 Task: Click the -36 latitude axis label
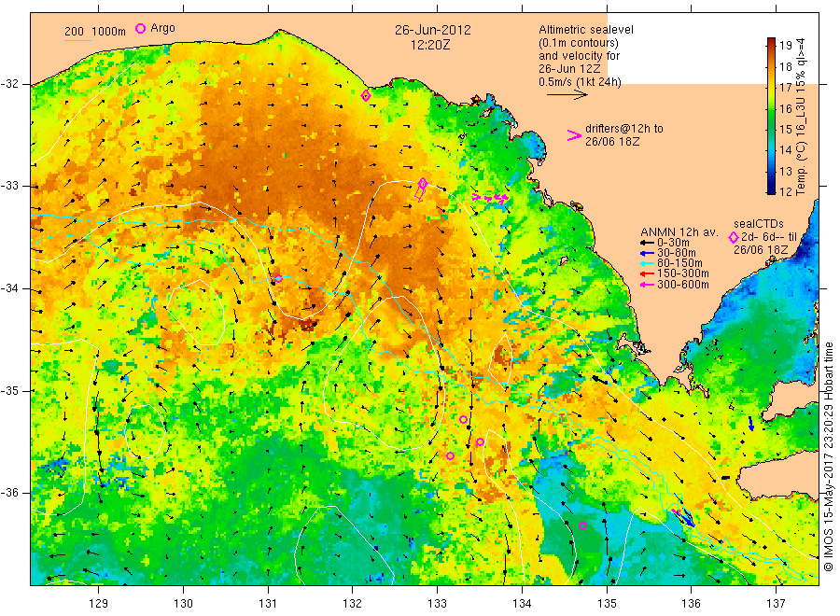tap(9, 493)
